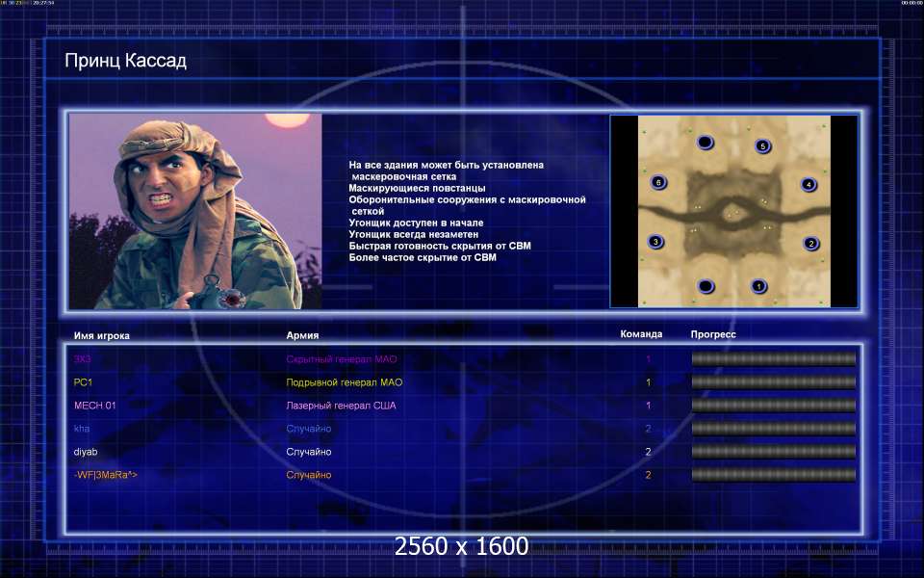Click the empty start marker left of marker 1

pyautogui.click(x=706, y=286)
